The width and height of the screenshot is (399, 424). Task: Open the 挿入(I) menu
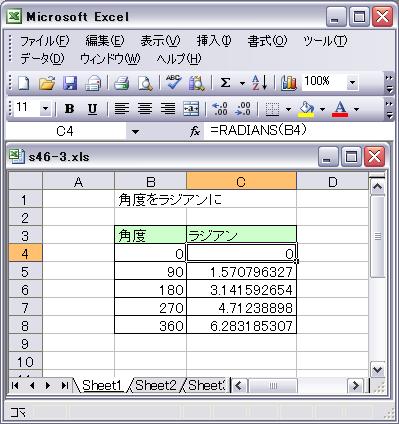214,41
